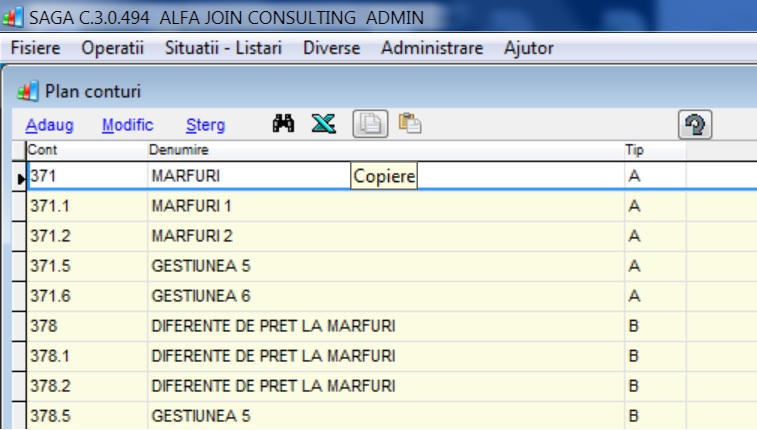Screen dimensions: 757x430
Task: Click the Adaug link
Action: 50,125
